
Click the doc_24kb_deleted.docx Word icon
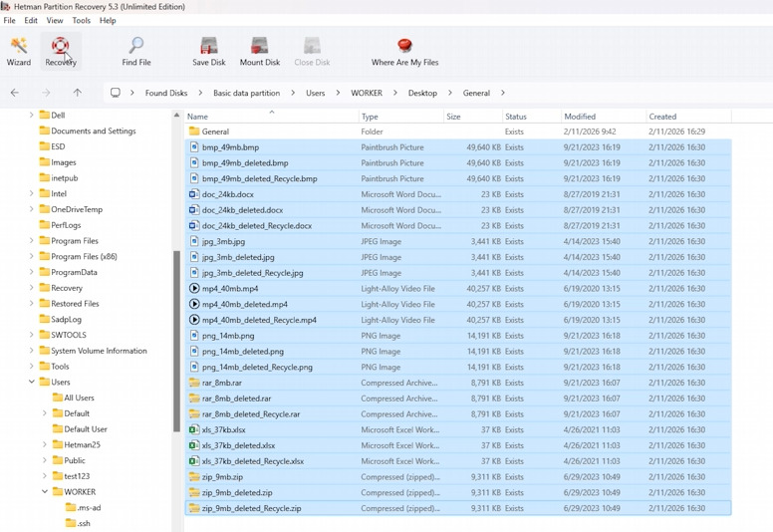[194, 210]
